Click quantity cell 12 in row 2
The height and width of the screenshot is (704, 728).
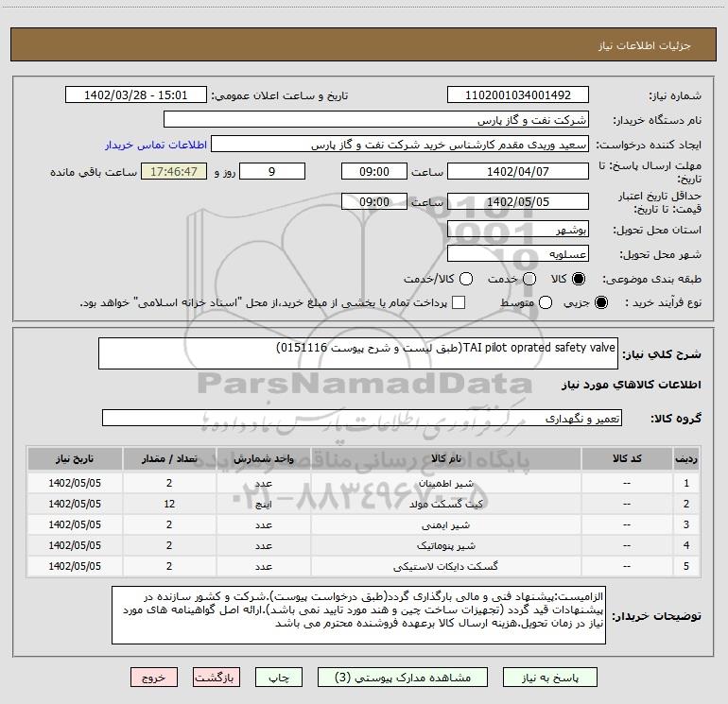169,504
